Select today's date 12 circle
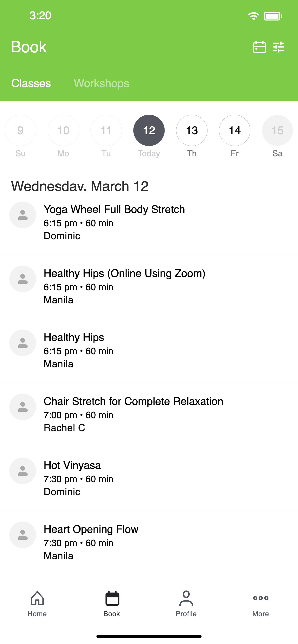298x644 pixels. pyautogui.click(x=149, y=131)
